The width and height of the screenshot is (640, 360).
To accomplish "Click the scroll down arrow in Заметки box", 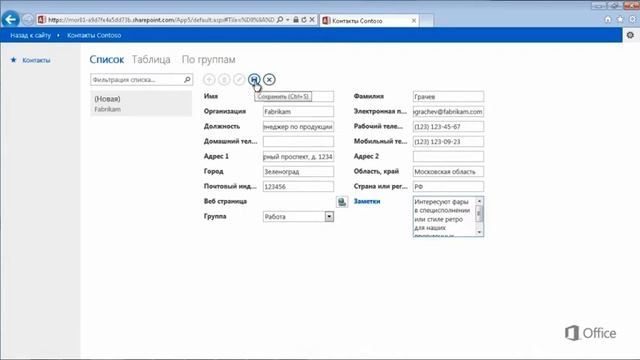I will coord(479,232).
